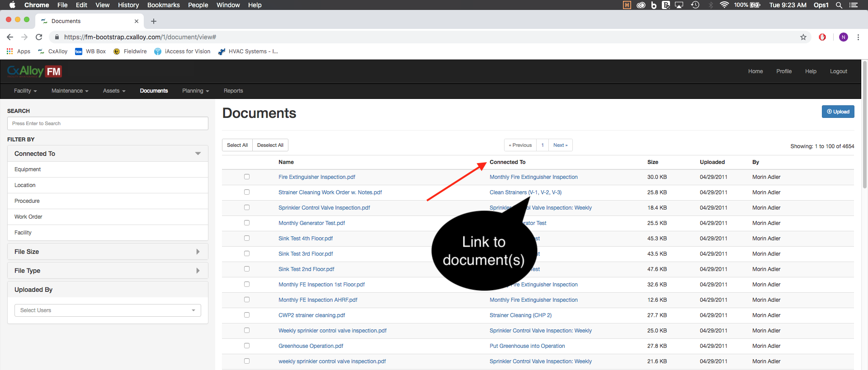
Task: Open the iAccess for Vision bookmark
Action: [x=182, y=52]
